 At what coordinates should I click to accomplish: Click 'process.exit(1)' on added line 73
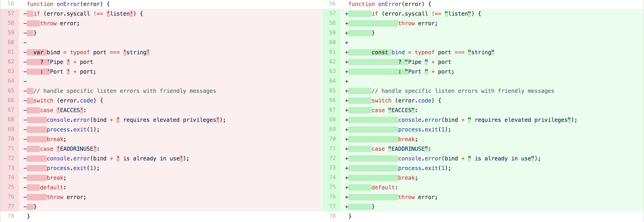point(424,168)
